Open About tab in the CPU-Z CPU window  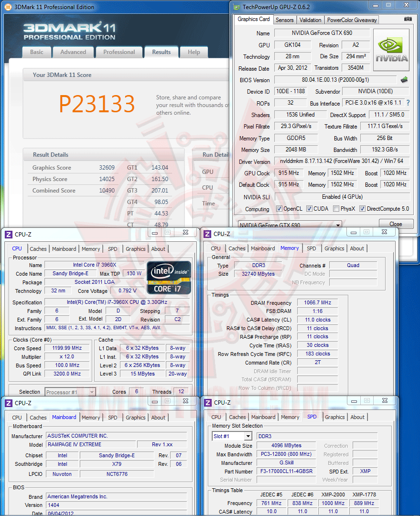click(158, 249)
